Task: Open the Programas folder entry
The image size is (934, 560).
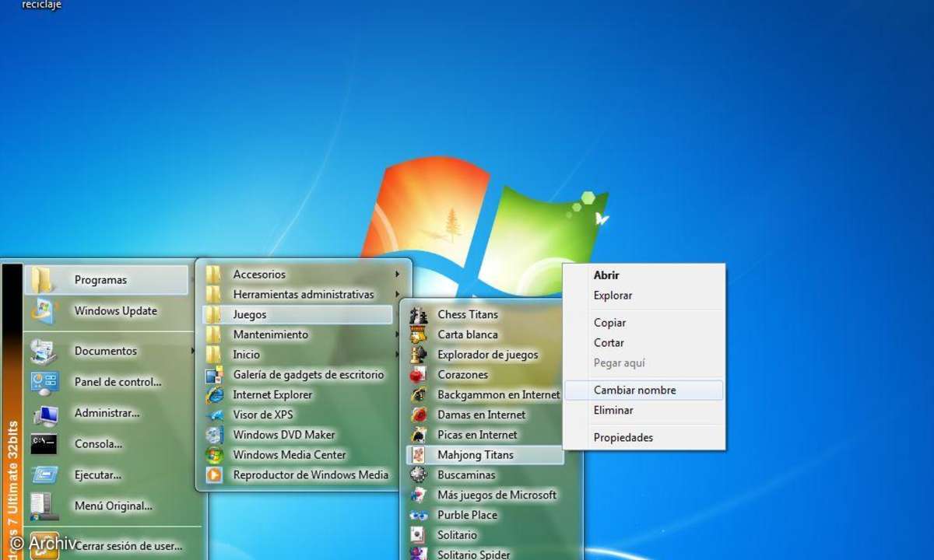Action: 107,280
